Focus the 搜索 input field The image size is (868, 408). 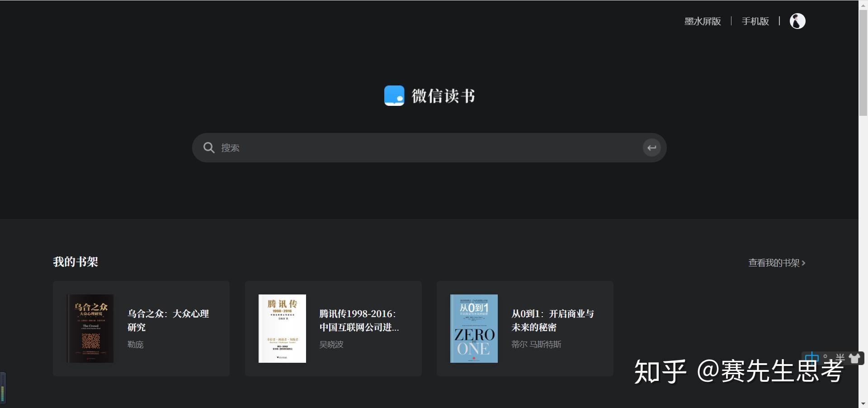429,147
